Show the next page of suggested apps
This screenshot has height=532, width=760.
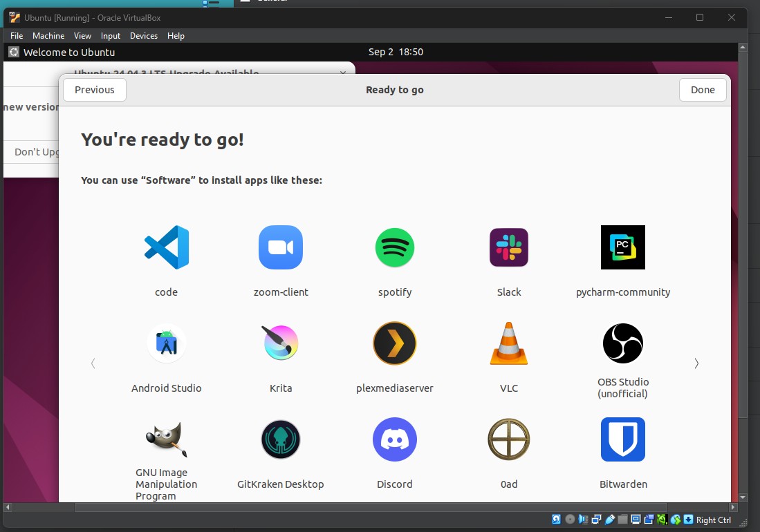tap(696, 363)
